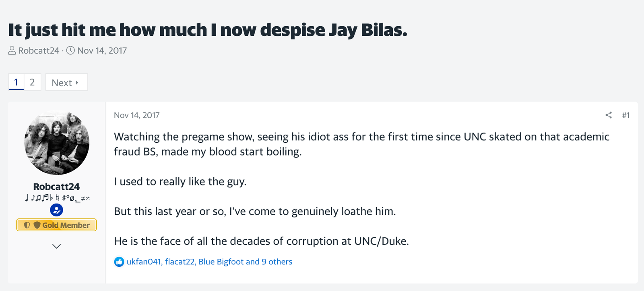The height and width of the screenshot is (291, 644).
Task: Open the #1 post permalink
Action: (625, 115)
